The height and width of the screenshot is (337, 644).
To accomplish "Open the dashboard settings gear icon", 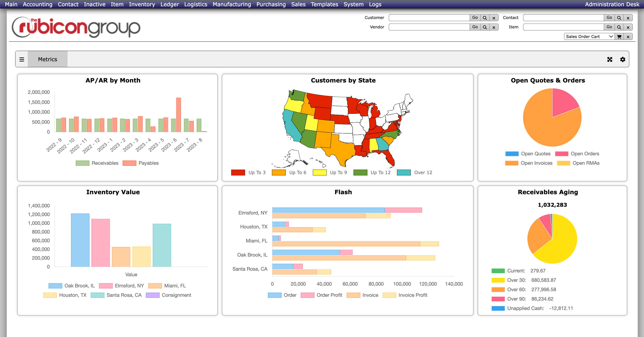I will coord(622,59).
